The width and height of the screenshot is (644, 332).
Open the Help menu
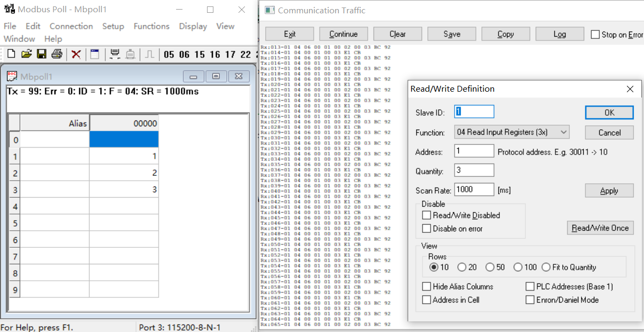[x=53, y=39]
